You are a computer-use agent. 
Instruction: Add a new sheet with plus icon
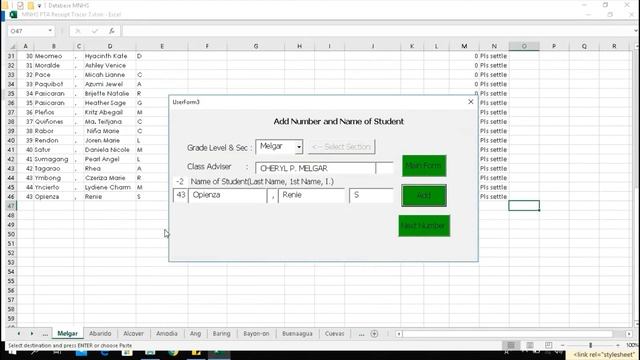374,334
